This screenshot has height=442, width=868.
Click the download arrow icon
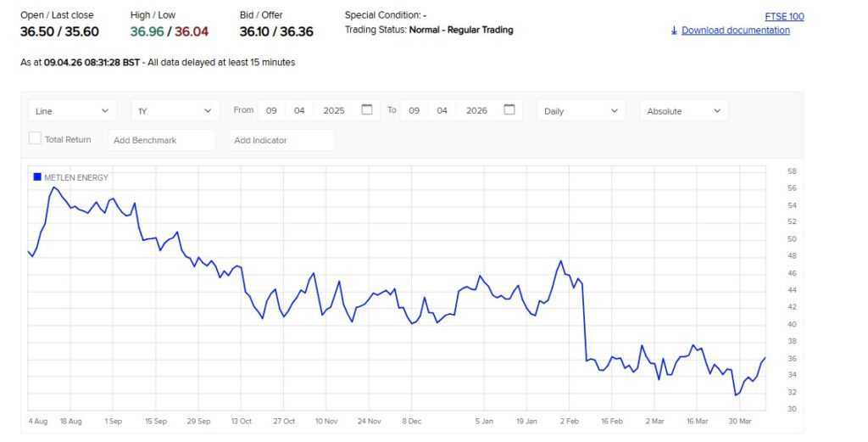pos(674,31)
